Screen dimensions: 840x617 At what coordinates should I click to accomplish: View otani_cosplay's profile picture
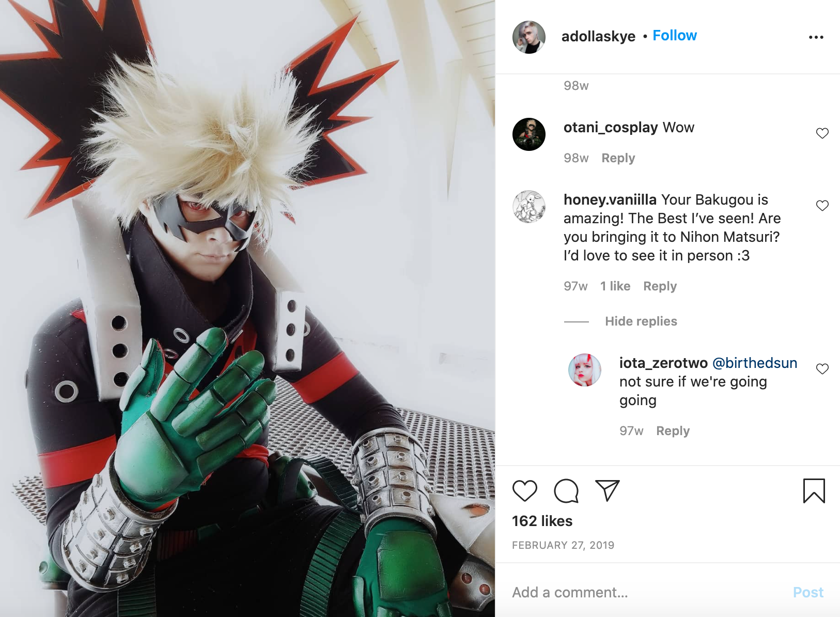pos(529,134)
